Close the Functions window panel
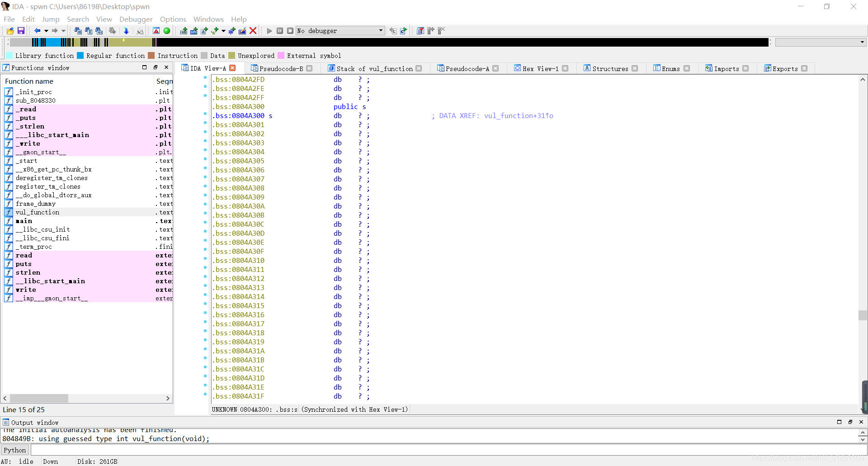 click(x=166, y=67)
